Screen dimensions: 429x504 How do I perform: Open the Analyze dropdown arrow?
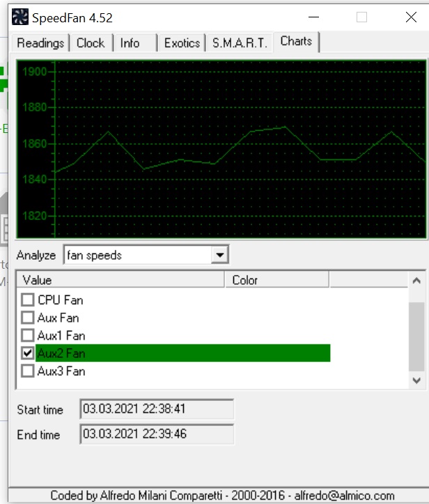(219, 255)
